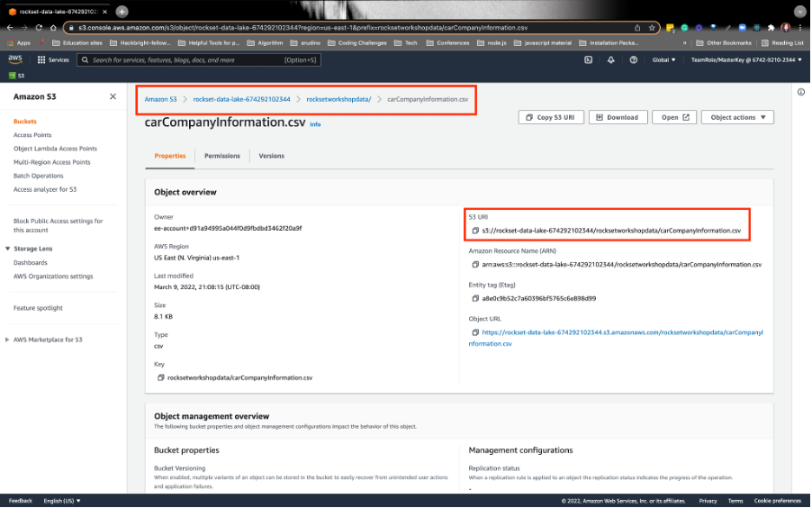This screenshot has height=508, width=812.
Task: Open the Object actions dropdown
Action: point(737,118)
